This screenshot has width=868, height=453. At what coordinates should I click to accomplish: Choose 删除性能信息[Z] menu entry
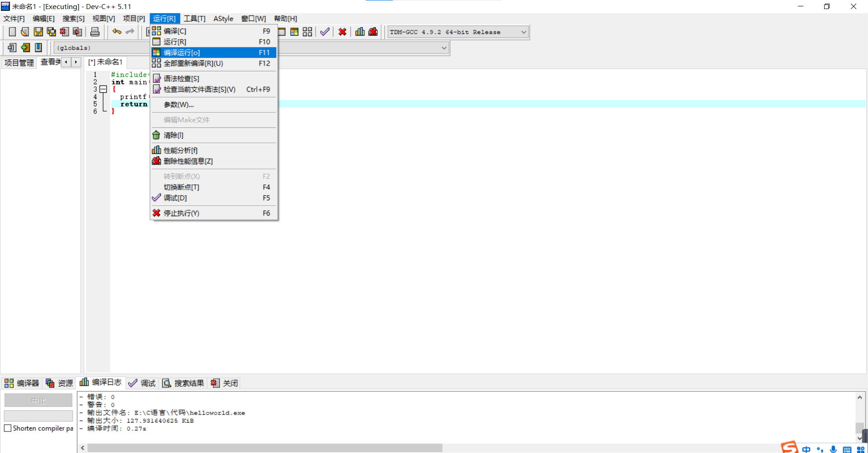(213, 161)
